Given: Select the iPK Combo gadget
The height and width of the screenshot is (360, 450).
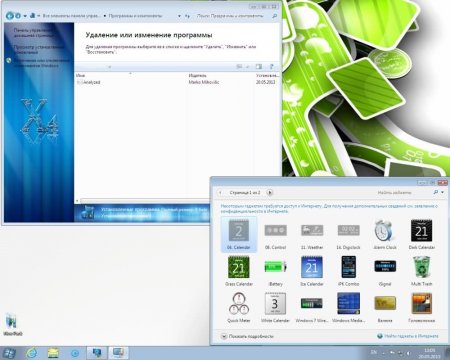Looking at the screenshot, I should [x=348, y=271].
